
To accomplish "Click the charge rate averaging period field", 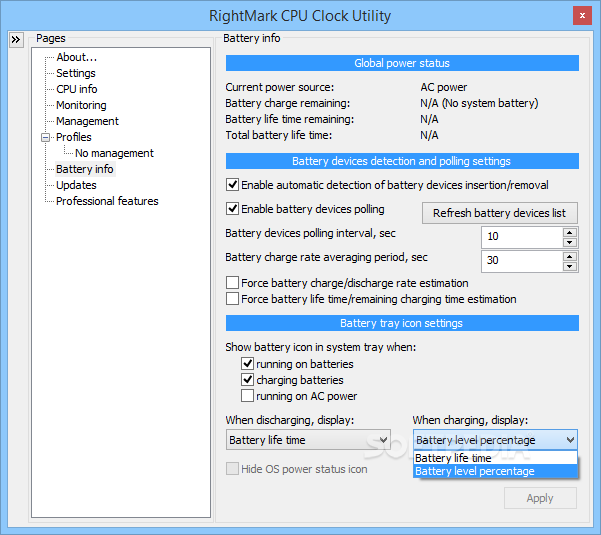I will pyautogui.click(x=522, y=261).
